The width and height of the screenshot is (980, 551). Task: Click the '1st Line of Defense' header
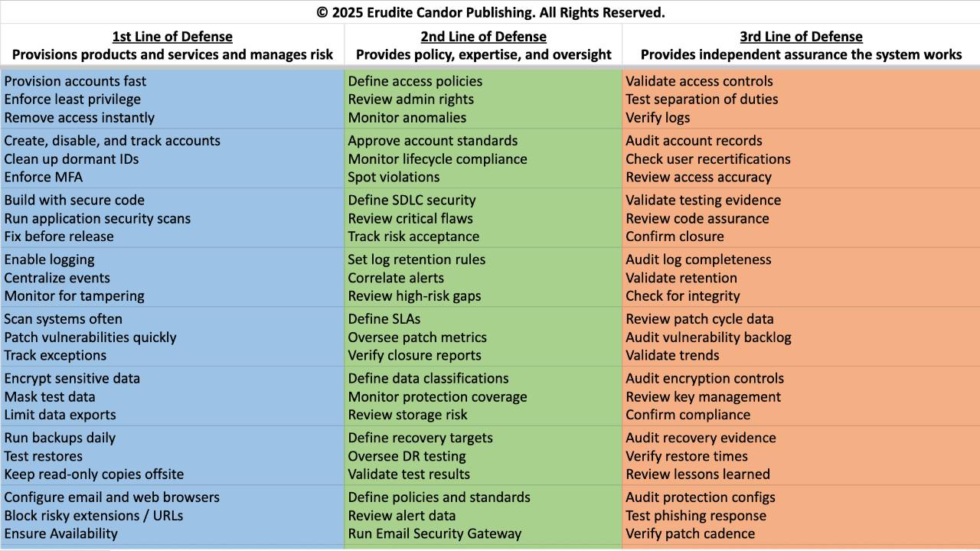point(172,37)
